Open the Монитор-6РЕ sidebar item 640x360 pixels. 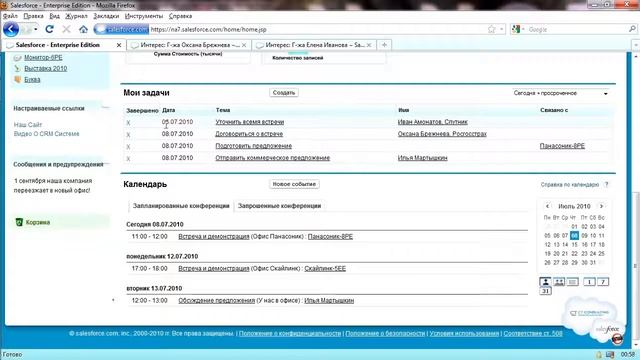[x=43, y=58]
